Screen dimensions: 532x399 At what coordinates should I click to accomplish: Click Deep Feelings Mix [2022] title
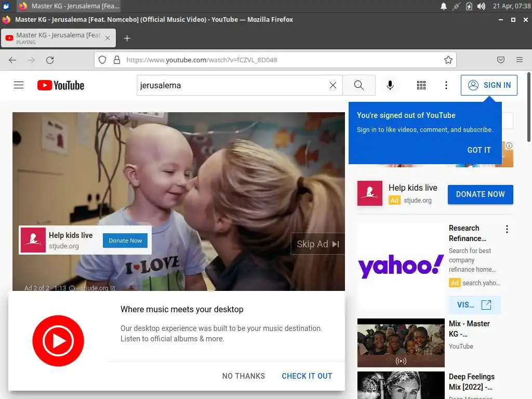coord(472,382)
